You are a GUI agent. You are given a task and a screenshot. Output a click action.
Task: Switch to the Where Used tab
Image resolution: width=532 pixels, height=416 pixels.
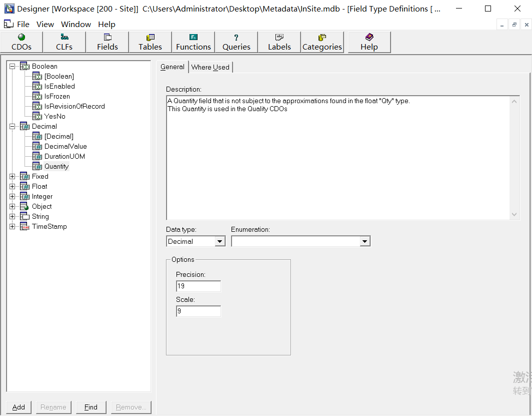[210, 67]
